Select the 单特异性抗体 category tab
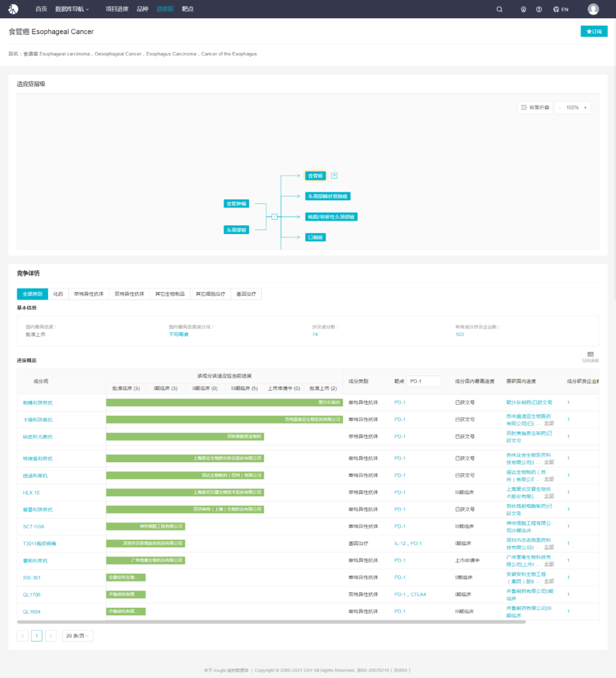The image size is (616, 678). [89, 294]
